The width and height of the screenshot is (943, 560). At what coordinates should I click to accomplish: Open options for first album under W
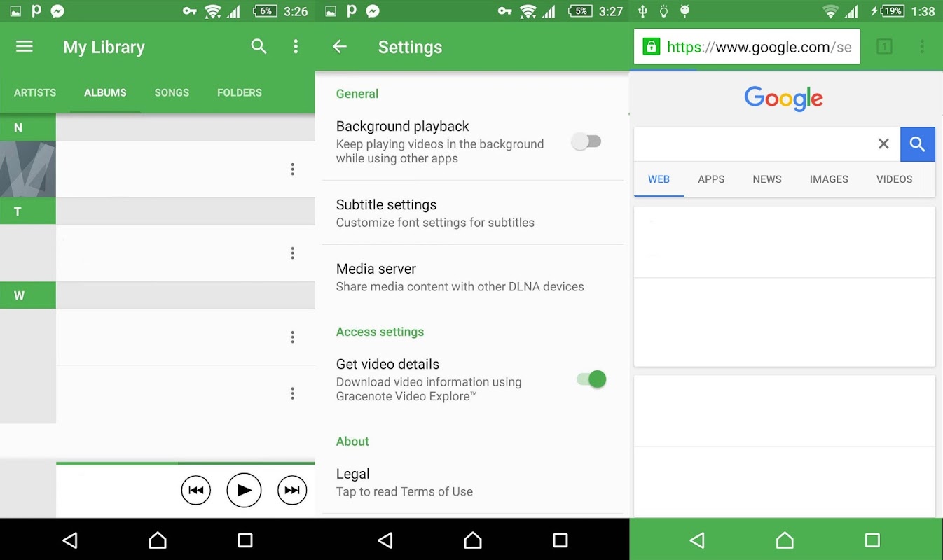click(x=293, y=337)
